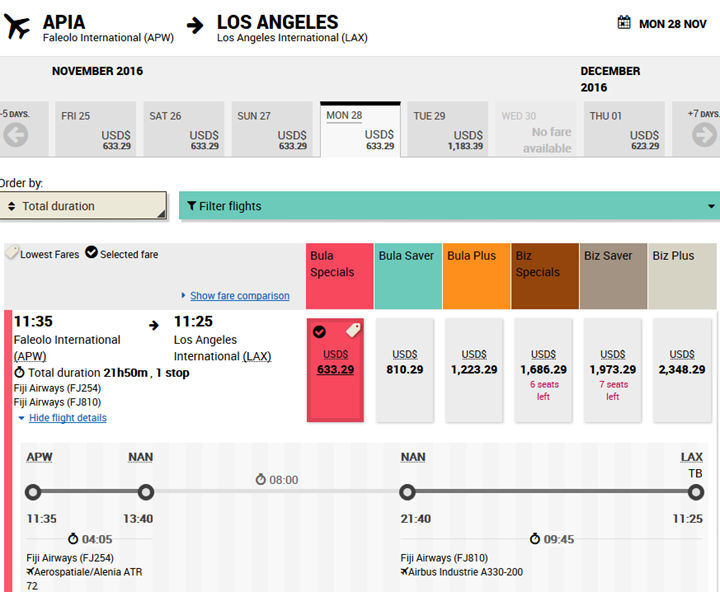Image resolution: width=720 pixels, height=592 pixels.
Task: Select the FRI 25 date tab
Action: (x=97, y=130)
